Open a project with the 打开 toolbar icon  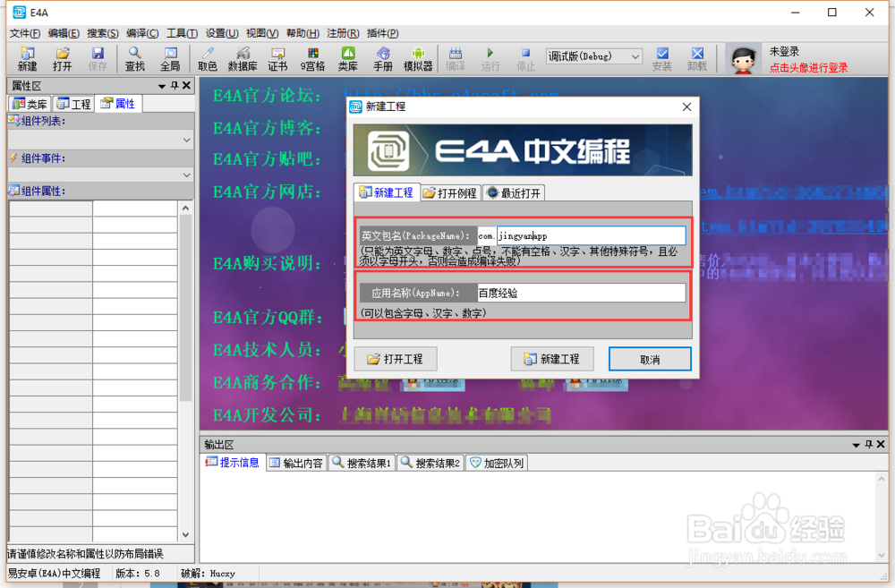[x=62, y=57]
